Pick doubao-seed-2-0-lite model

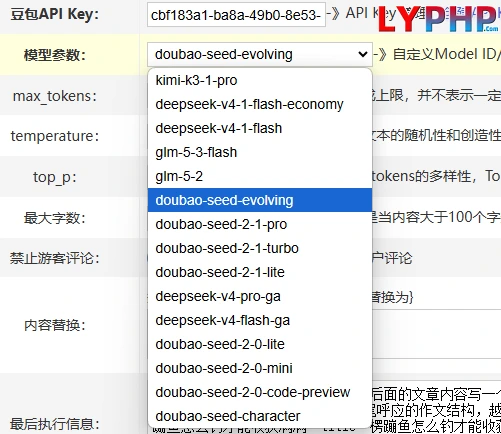pyautogui.click(x=260, y=344)
